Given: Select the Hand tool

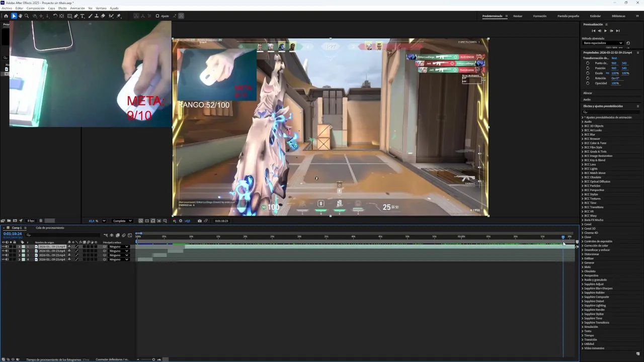Looking at the screenshot, I should pos(20,16).
